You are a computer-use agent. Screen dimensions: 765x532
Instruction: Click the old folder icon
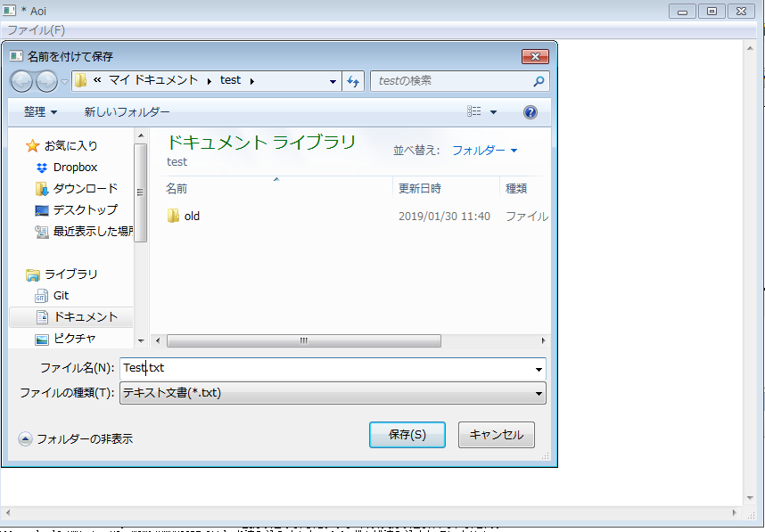click(x=173, y=216)
